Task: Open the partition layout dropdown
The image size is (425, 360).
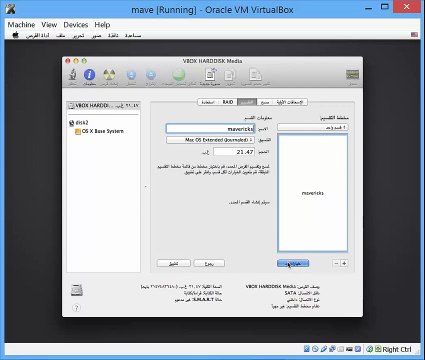Action: pyautogui.click(x=313, y=127)
